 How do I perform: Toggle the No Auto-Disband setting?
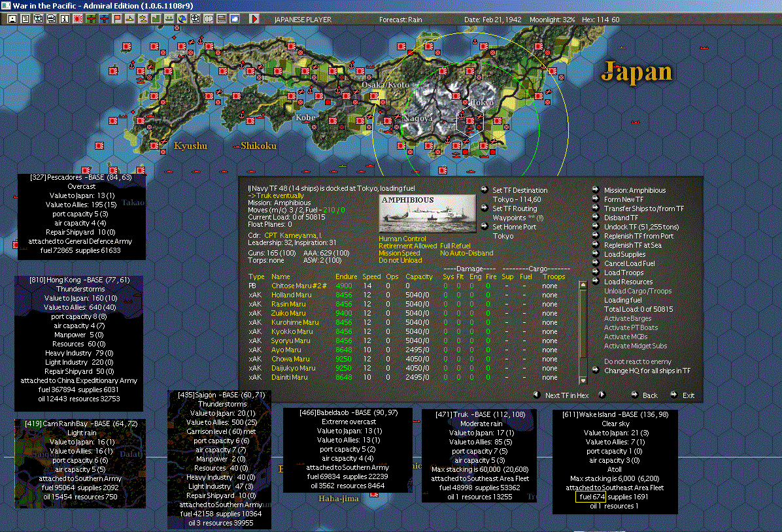click(x=466, y=254)
